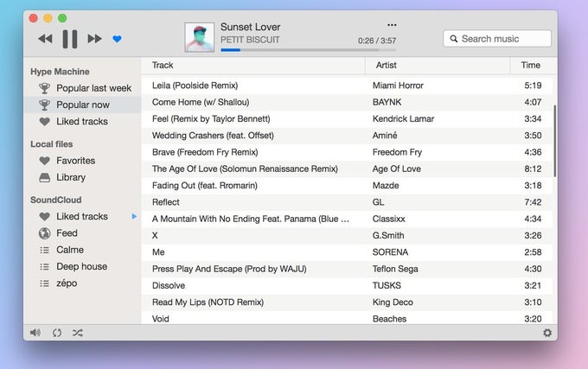Click the globe icon beside Feed
The height and width of the screenshot is (369, 588).
(45, 233)
